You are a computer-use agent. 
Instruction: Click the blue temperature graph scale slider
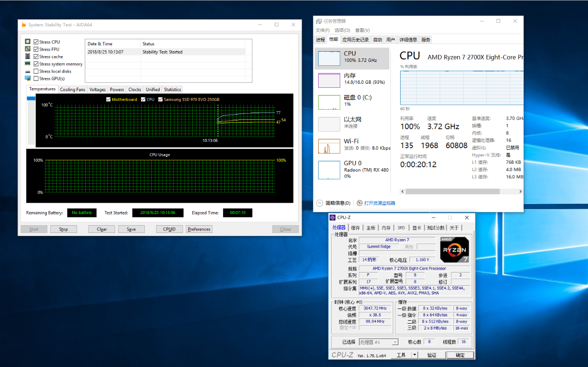point(31,98)
